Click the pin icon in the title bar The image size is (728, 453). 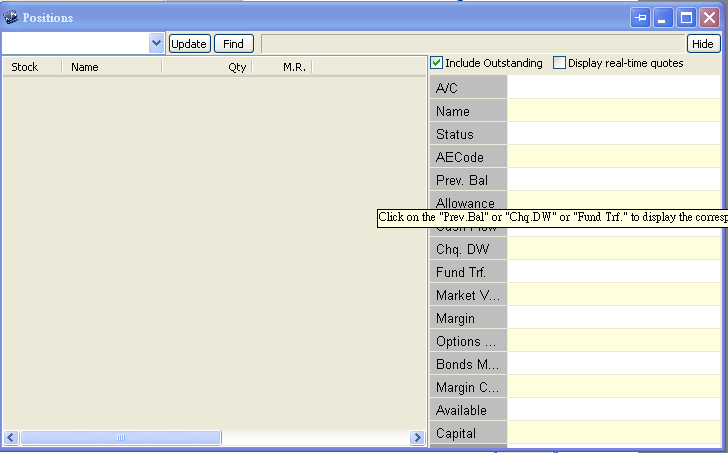[x=641, y=17]
